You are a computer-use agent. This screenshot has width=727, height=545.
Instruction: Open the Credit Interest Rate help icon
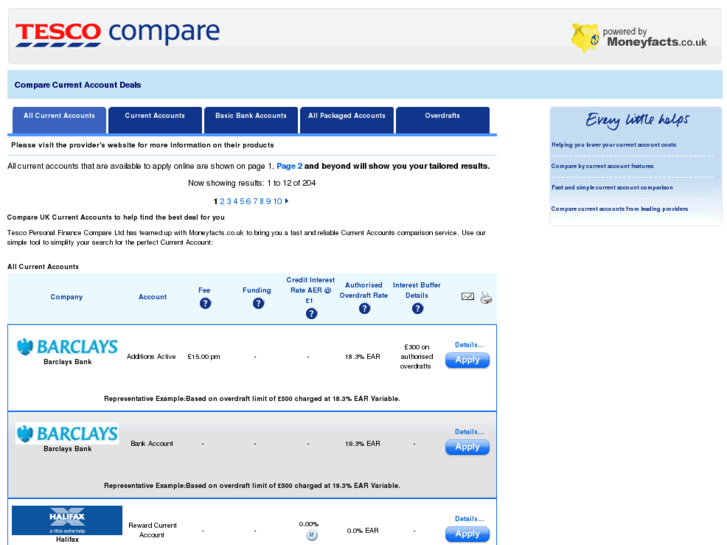(311, 314)
